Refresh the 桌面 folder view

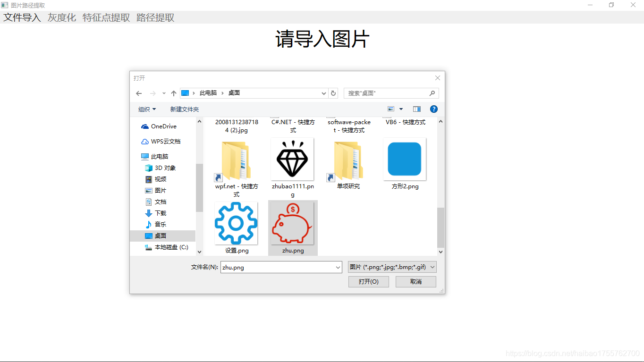point(333,93)
